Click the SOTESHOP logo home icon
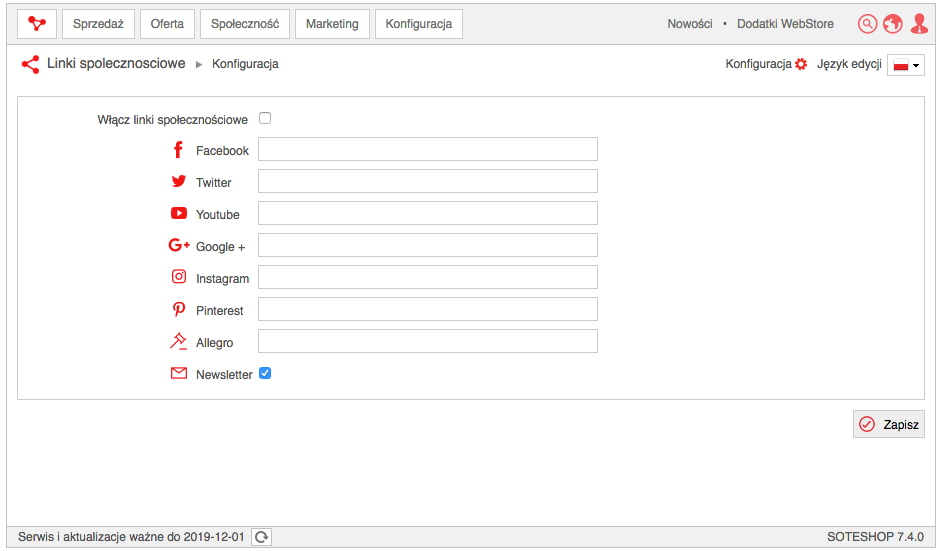This screenshot has height=551, width=943. click(x=37, y=24)
